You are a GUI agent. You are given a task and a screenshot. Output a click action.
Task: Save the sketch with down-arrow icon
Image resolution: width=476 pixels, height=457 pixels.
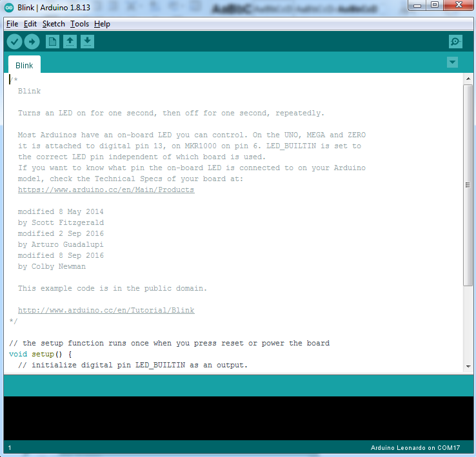click(88, 41)
